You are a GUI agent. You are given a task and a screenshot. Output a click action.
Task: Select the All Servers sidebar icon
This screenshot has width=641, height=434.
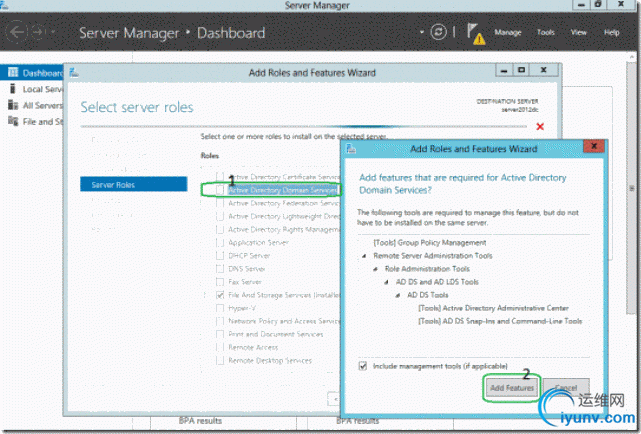pos(13,105)
